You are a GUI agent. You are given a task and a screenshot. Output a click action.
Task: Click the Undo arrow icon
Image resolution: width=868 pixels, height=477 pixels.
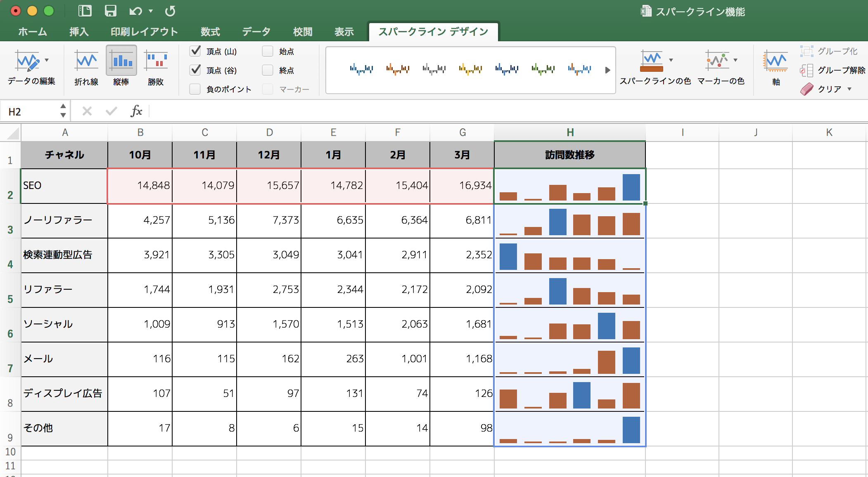coord(135,11)
